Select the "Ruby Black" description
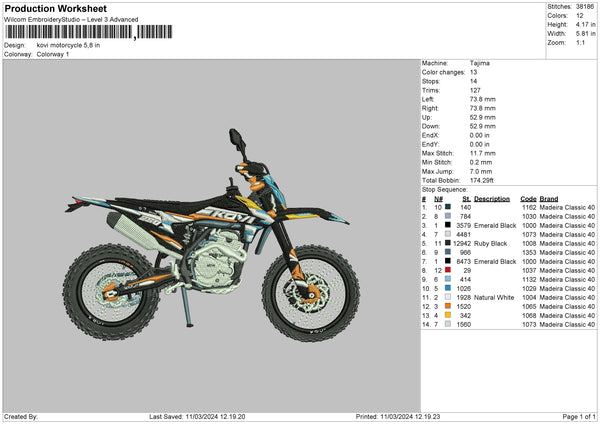The width and height of the screenshot is (600, 424). (490, 243)
